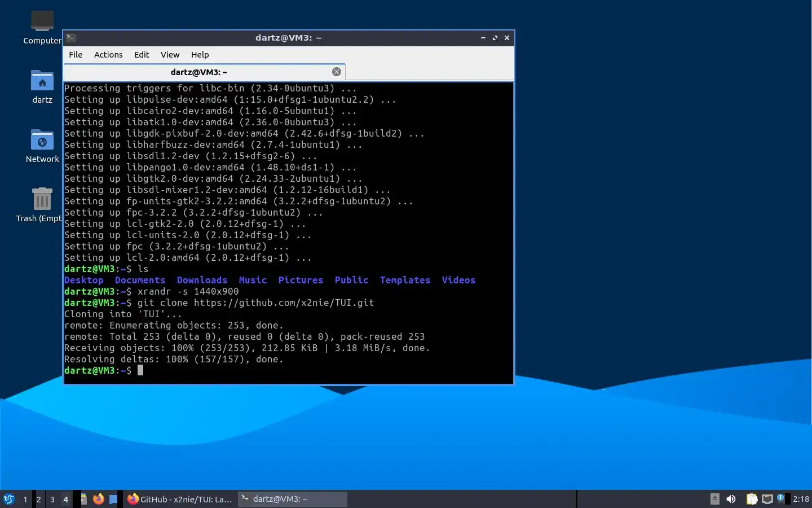Open the LXQt application menu icon
The height and width of the screenshot is (508, 812).
coord(9,499)
